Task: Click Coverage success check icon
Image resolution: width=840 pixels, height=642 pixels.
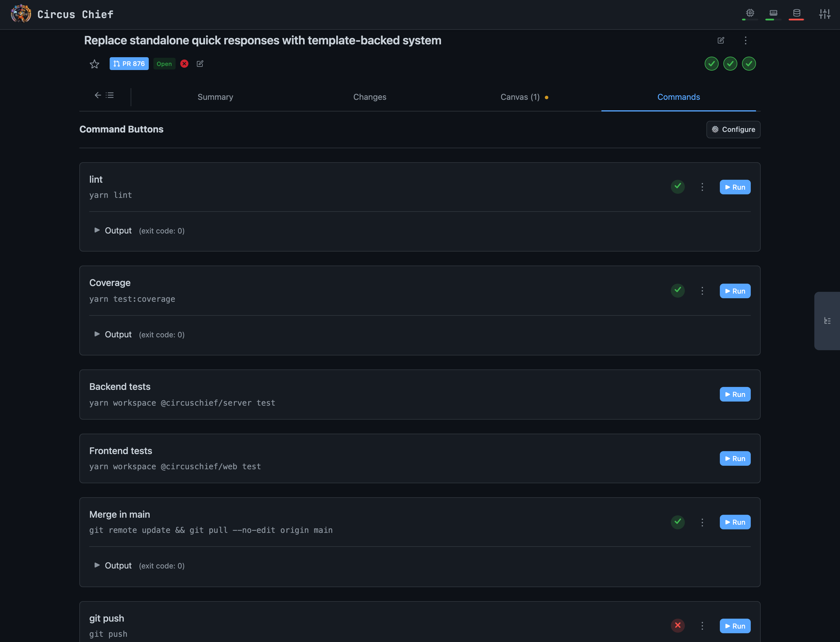Action: 678,290
